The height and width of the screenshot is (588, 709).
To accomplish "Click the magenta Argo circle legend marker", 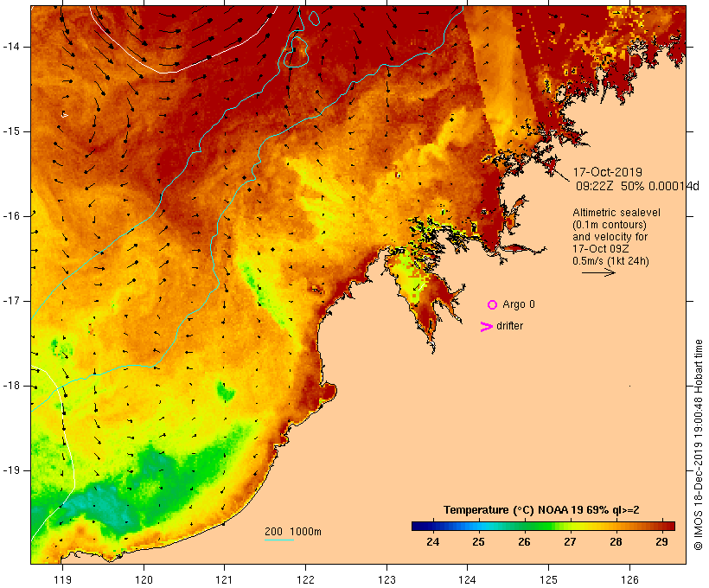I will (493, 305).
